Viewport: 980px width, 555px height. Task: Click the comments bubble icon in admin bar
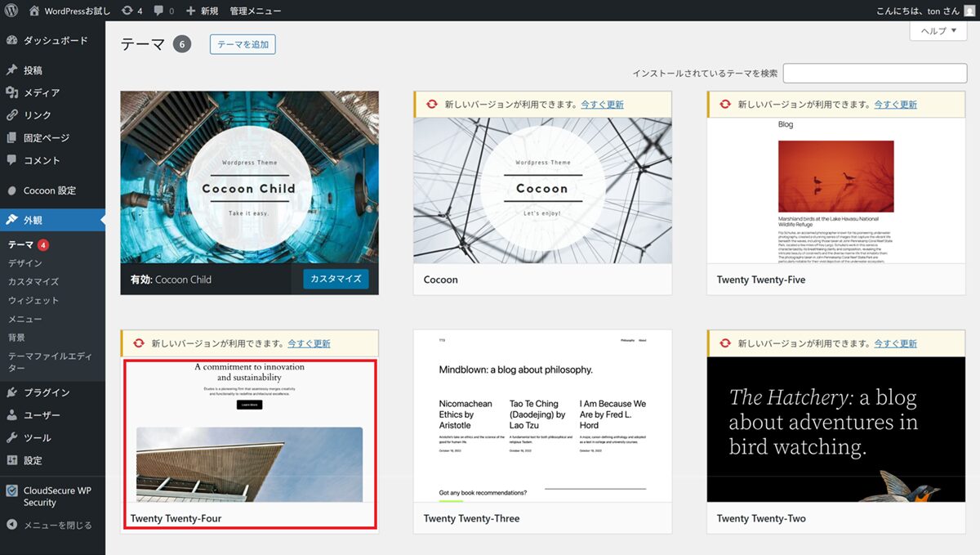[x=159, y=11]
